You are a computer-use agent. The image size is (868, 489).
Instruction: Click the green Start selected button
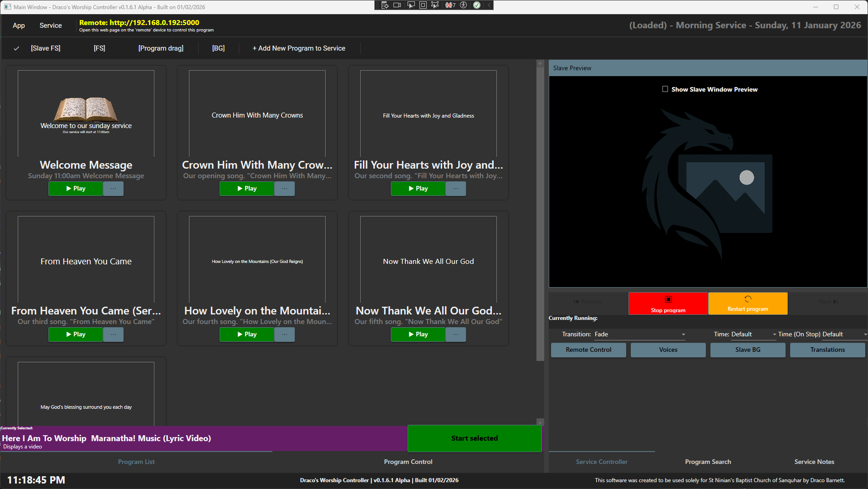pyautogui.click(x=474, y=438)
